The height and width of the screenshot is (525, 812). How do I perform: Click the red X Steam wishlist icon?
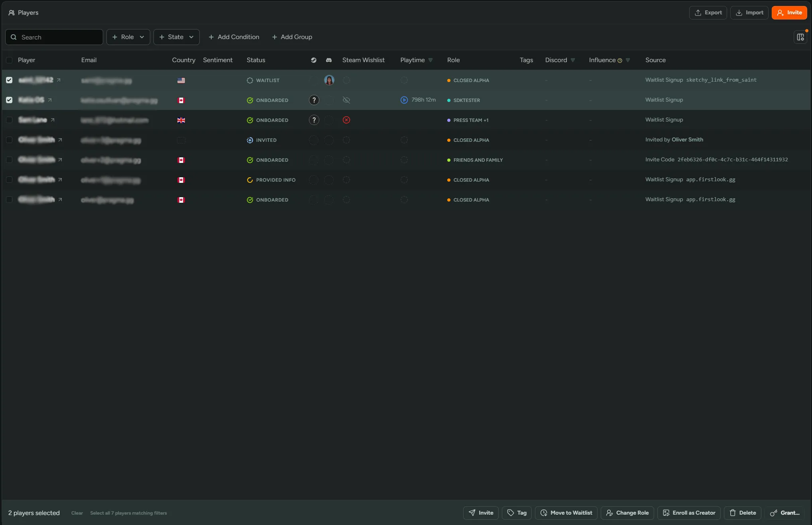click(346, 120)
